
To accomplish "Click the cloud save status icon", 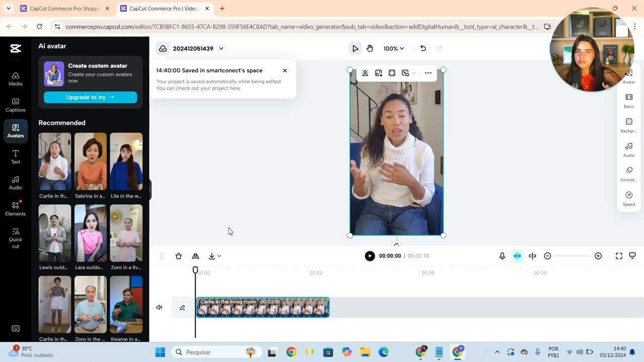I will 163,48.
